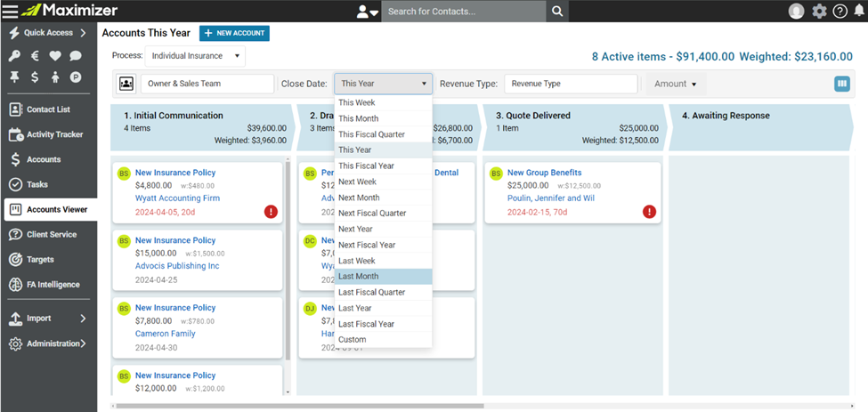Open the settings gear icon
This screenshot has width=868, height=412.
tap(819, 11)
